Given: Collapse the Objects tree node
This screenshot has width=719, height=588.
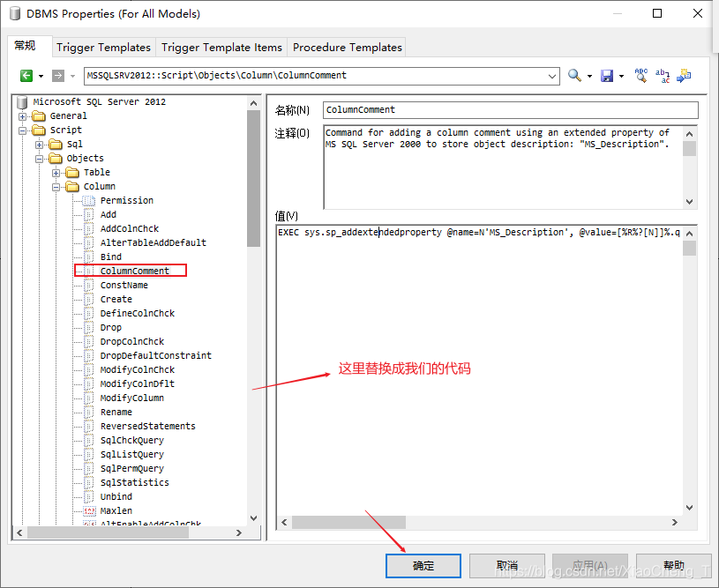Looking at the screenshot, I should [39, 159].
